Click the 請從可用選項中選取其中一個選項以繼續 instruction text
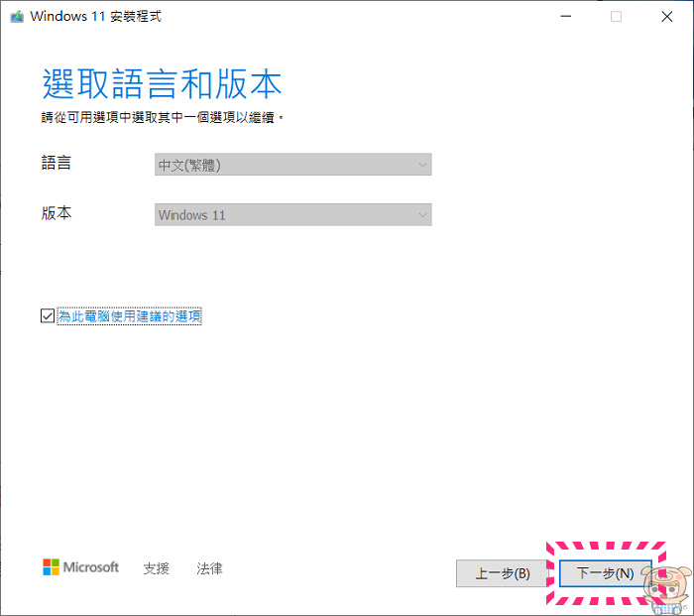 pos(163,117)
